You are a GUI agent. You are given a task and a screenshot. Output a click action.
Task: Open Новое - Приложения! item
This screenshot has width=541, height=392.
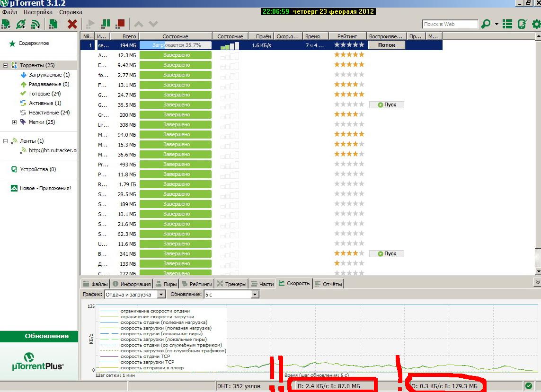point(45,188)
